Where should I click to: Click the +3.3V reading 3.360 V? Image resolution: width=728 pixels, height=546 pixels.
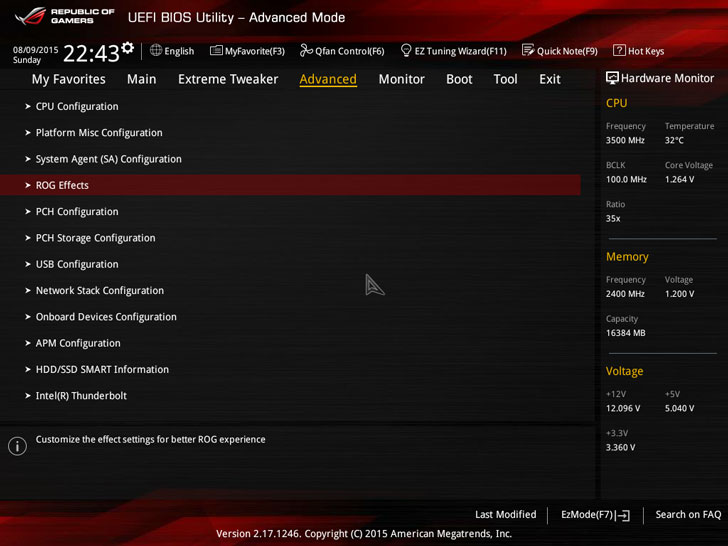[621, 448]
